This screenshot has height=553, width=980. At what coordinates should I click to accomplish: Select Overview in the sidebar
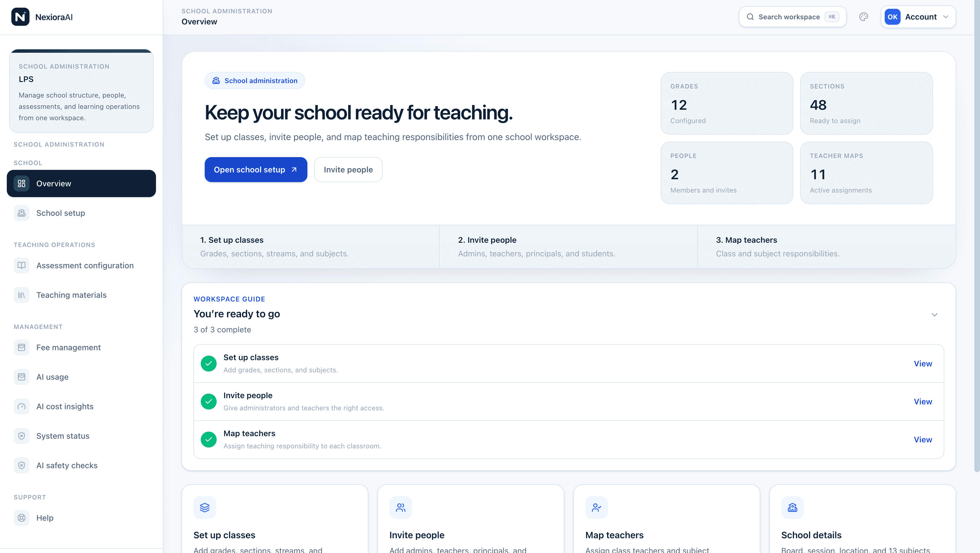point(81,183)
